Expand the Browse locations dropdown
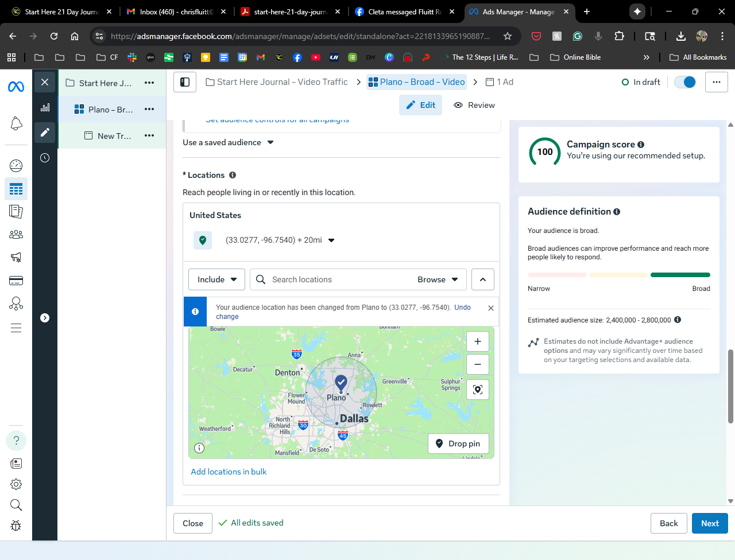 click(438, 279)
